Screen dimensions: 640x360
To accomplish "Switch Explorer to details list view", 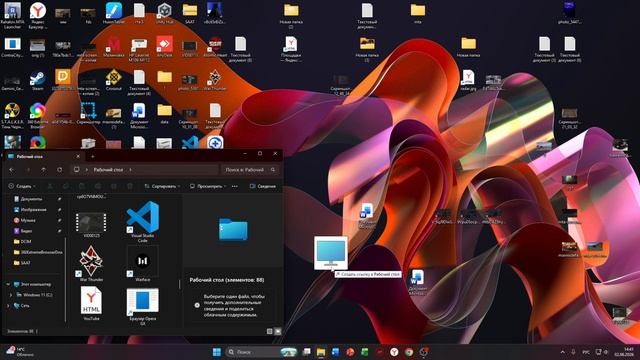I will coord(269,331).
